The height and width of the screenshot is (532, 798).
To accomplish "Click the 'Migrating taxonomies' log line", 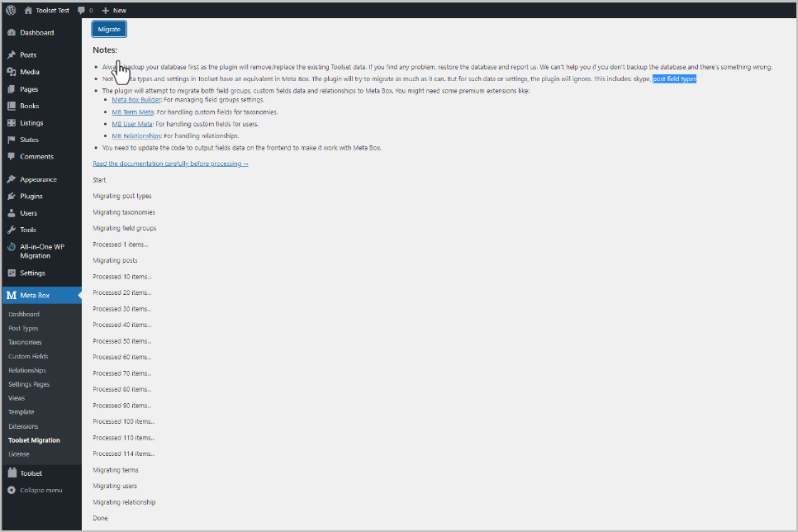I will coord(124,212).
